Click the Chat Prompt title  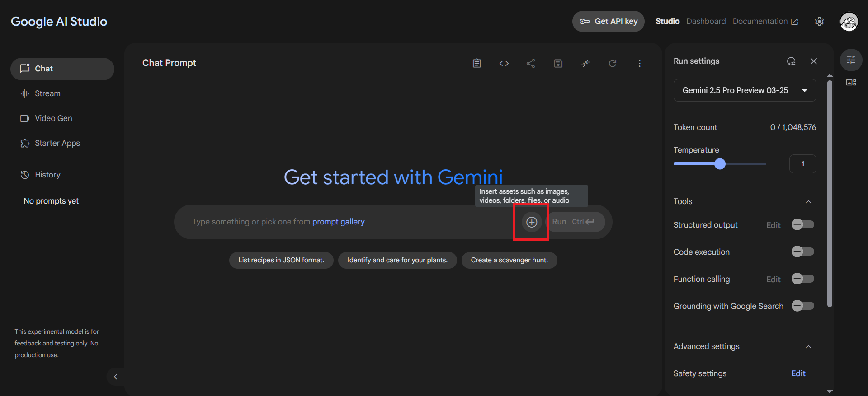point(169,63)
